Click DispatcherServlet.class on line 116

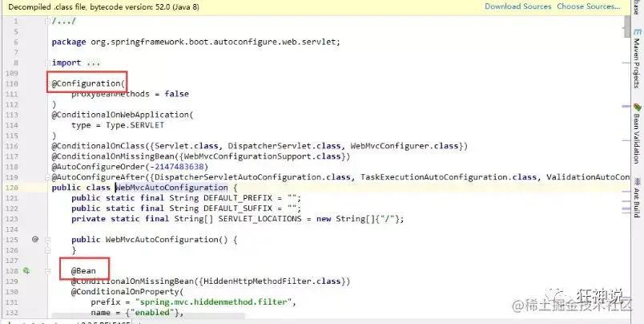pyautogui.click(x=284, y=146)
